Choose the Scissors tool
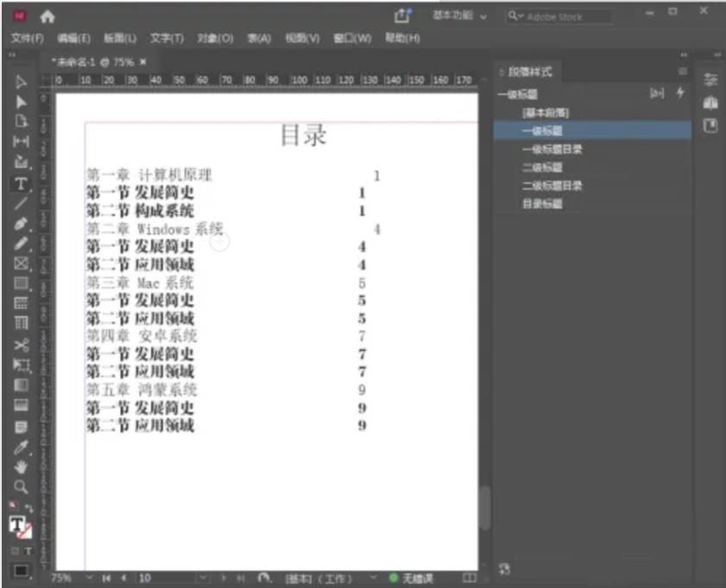This screenshot has height=588, width=726. 22,345
